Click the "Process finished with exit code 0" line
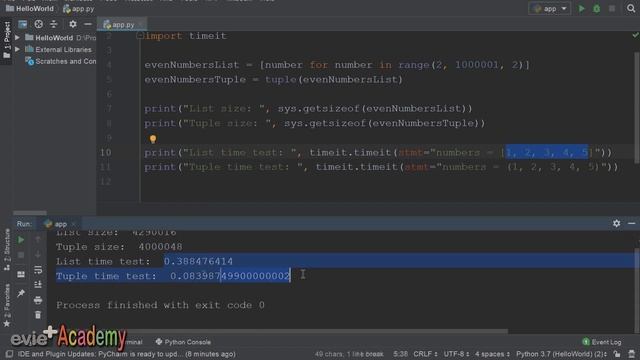Viewport: 640px width, 360px height. pos(160,305)
